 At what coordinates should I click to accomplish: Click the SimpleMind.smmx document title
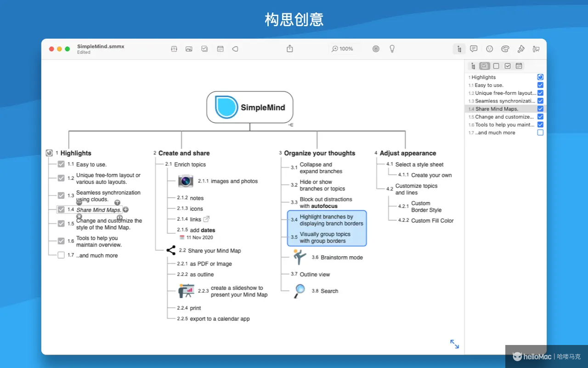click(101, 46)
